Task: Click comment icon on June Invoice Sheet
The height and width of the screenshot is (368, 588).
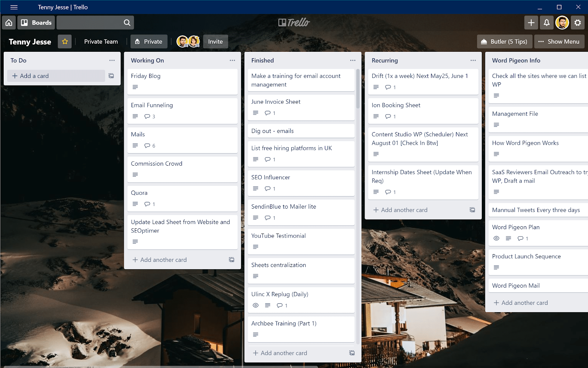Action: pyautogui.click(x=268, y=113)
